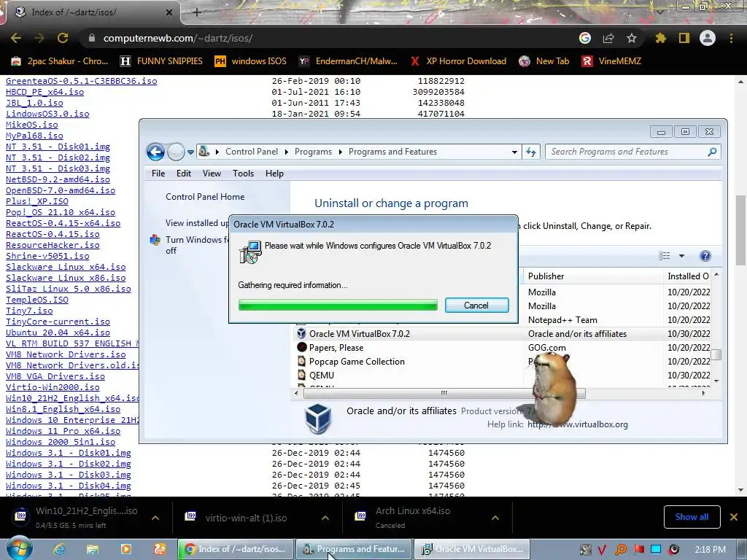The height and width of the screenshot is (560, 747).
Task: Open Windows 11 Pro x64.iso link
Action: click(x=63, y=431)
